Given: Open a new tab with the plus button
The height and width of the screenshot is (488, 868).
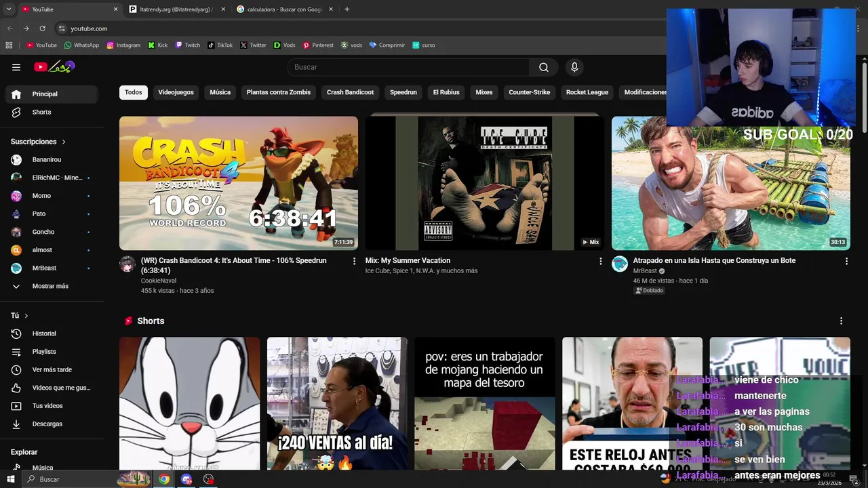Looking at the screenshot, I should click(347, 9).
